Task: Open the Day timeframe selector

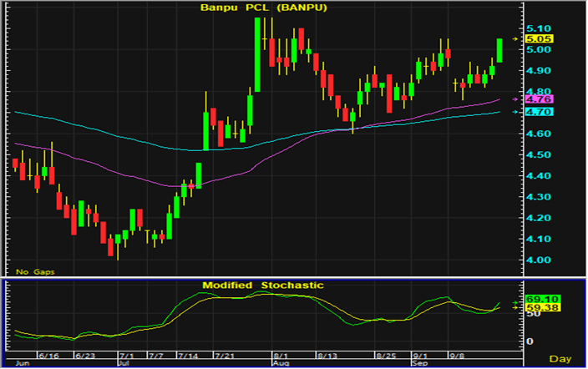Action: point(565,358)
